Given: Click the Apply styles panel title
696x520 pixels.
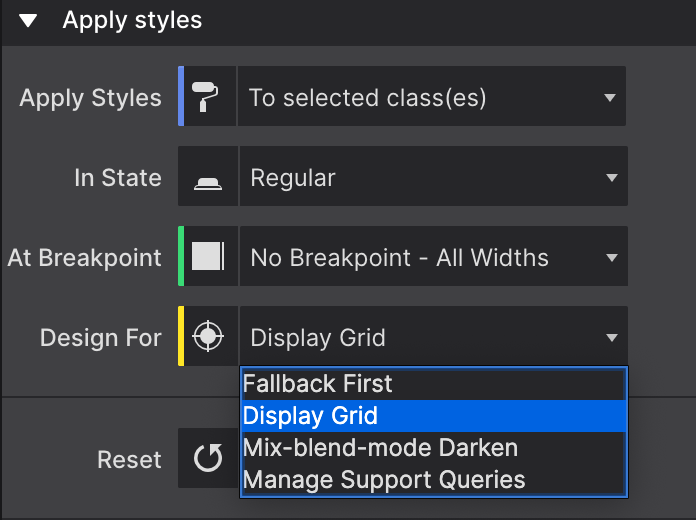Looking at the screenshot, I should pos(132,20).
